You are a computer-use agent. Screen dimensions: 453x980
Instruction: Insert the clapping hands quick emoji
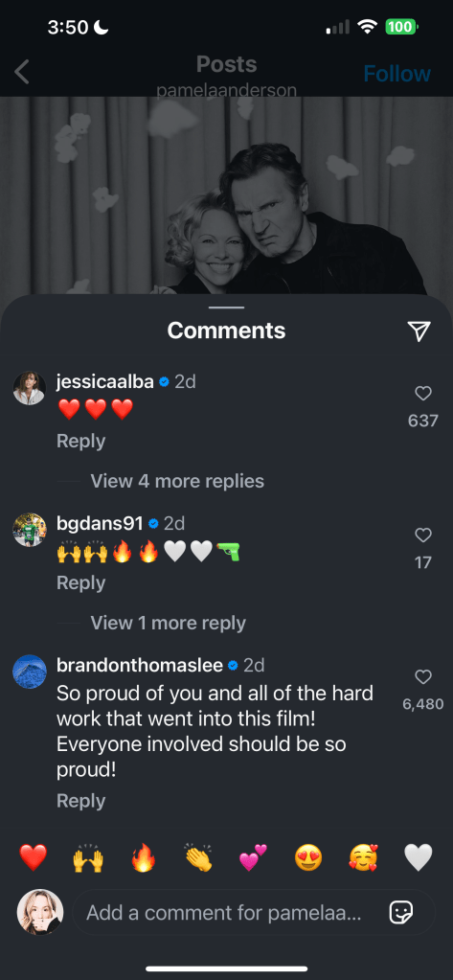[x=198, y=856]
